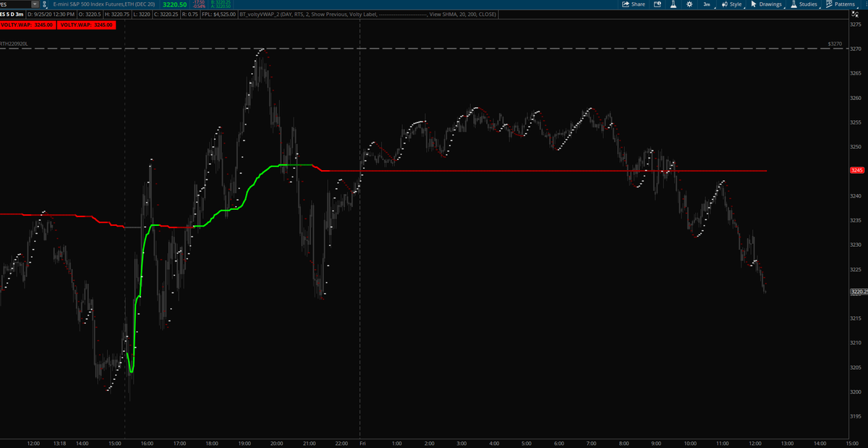Open the chart snapshot/alert icon
This screenshot has width=868, height=448.
[658, 4]
